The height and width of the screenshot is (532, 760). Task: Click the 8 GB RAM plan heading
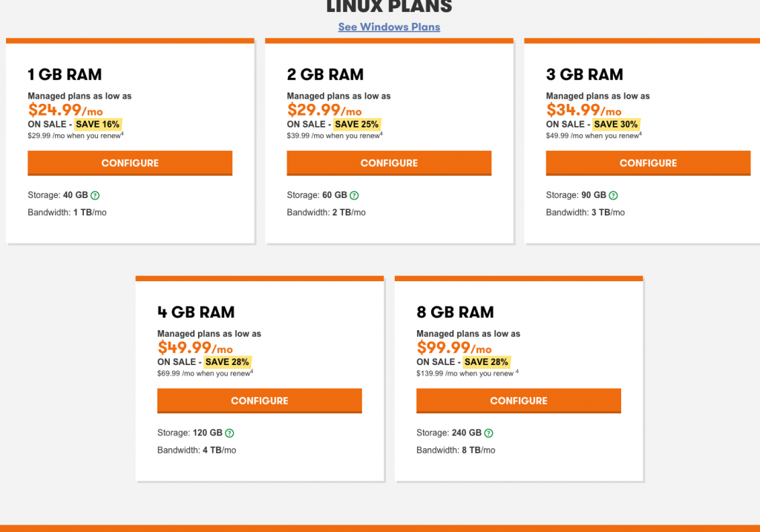[x=455, y=312]
